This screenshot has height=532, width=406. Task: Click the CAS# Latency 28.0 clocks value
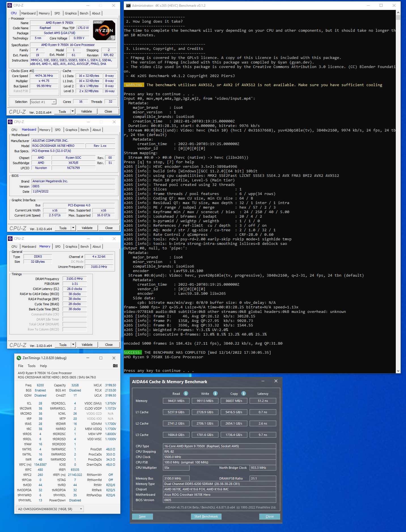[75, 289]
